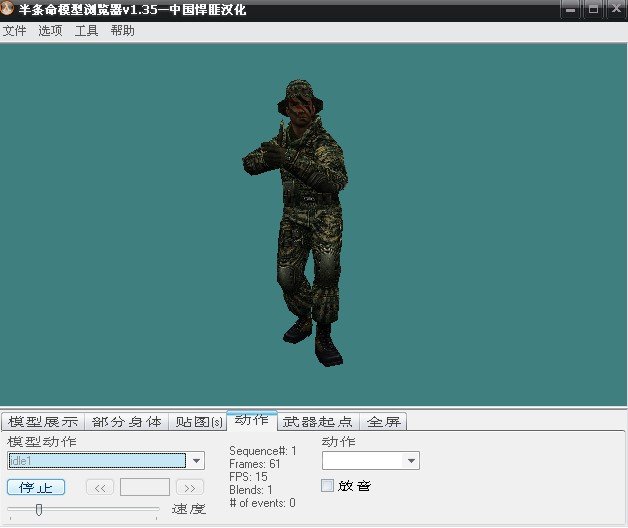Switch to the 贴图(s) tab
The image size is (628, 528).
[x=196, y=422]
